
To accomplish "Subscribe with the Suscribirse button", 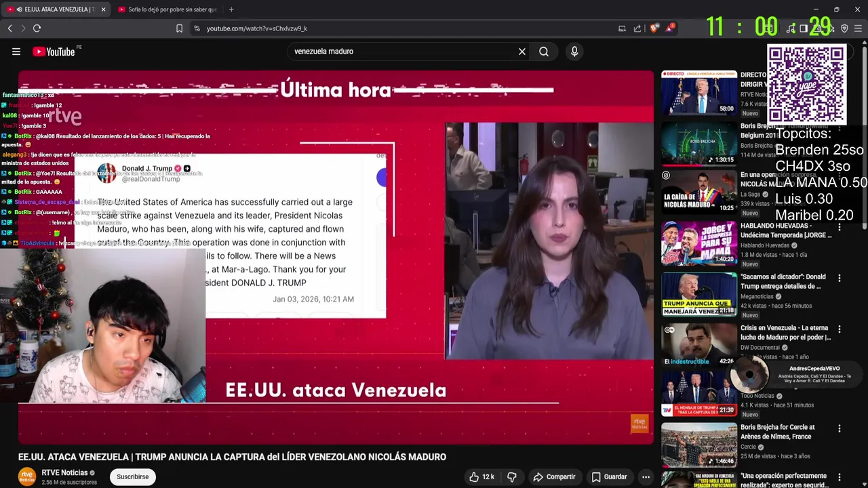I will point(132,477).
